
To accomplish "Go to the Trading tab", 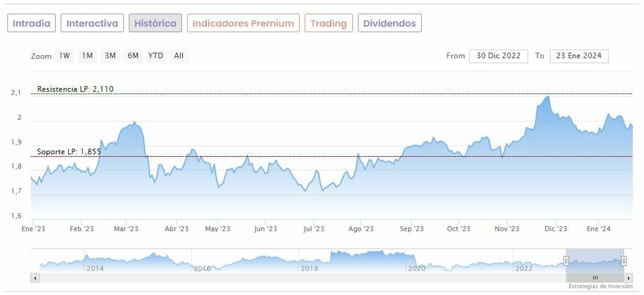I will coord(328,24).
